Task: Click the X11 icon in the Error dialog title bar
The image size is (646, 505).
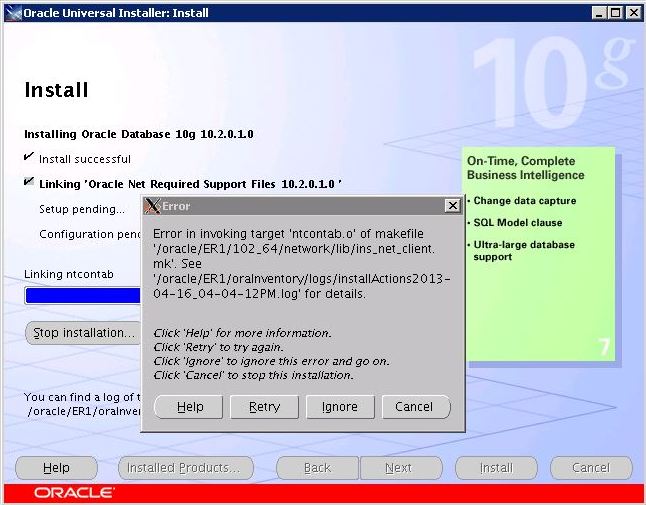Action: tap(152, 206)
